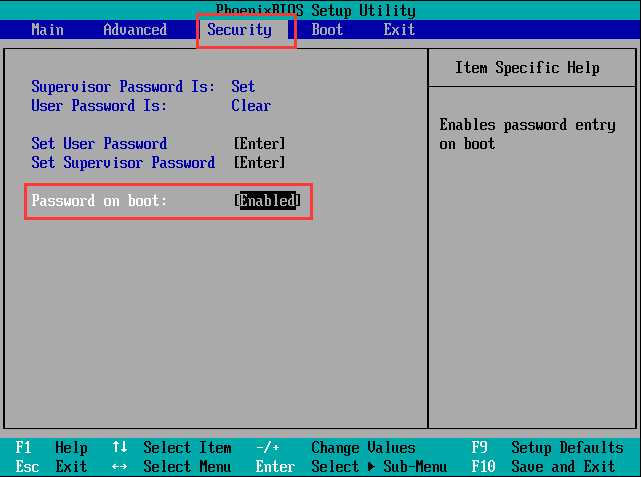The width and height of the screenshot is (641, 477).
Task: Click the F9 Setup Defaults hint
Action: tap(547, 448)
